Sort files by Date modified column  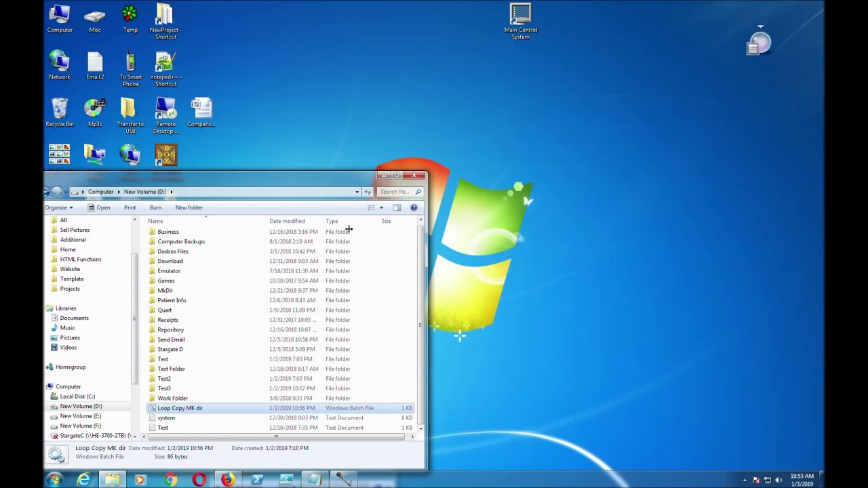click(295, 221)
